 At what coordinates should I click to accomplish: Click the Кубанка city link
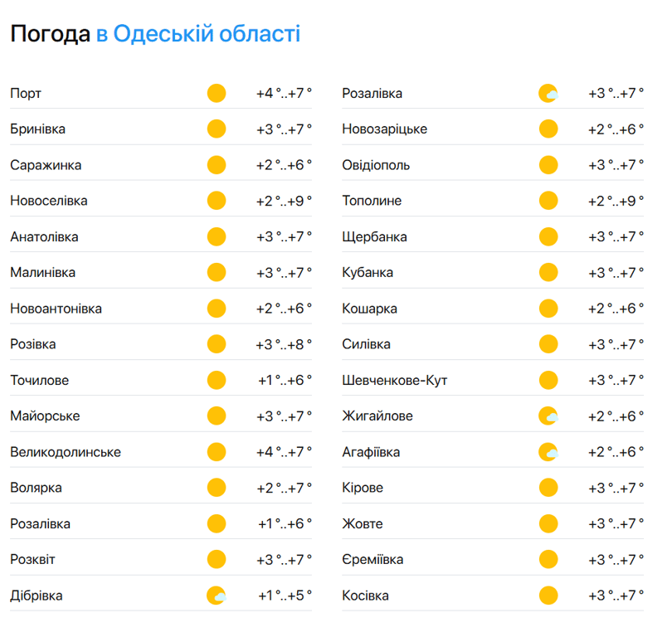[368, 273]
